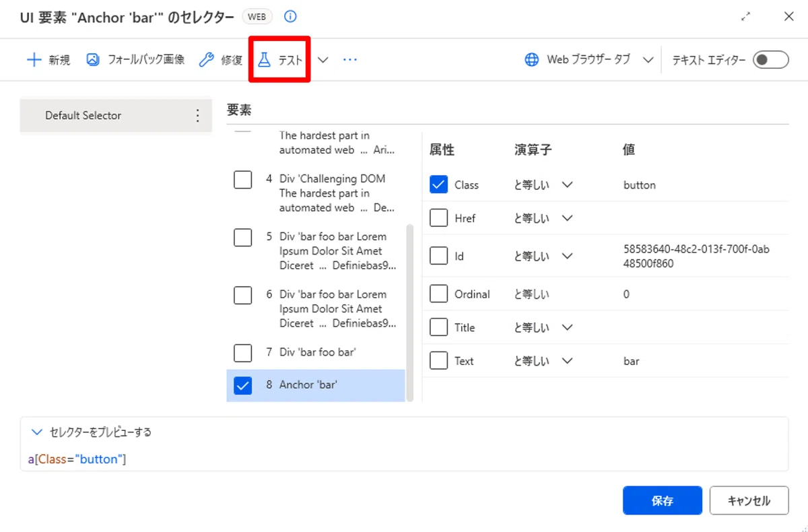Click the expand window icon in the title bar
808x532 pixels.
click(x=745, y=17)
